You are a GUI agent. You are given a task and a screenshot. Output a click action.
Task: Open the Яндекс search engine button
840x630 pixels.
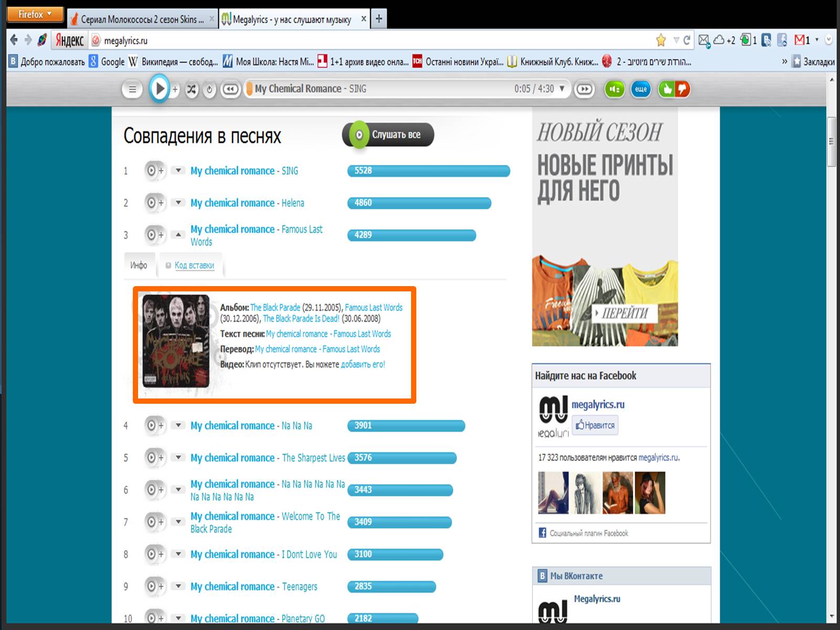pos(69,40)
